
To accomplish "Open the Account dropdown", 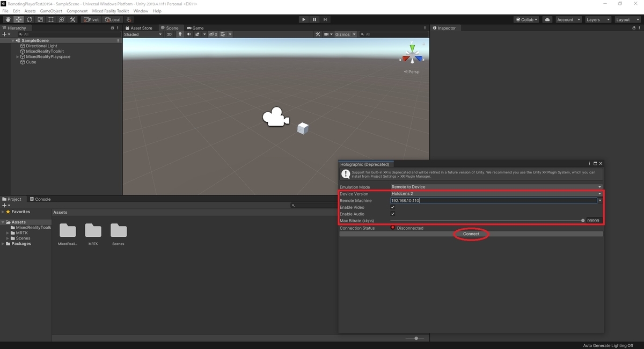I will 568,19.
